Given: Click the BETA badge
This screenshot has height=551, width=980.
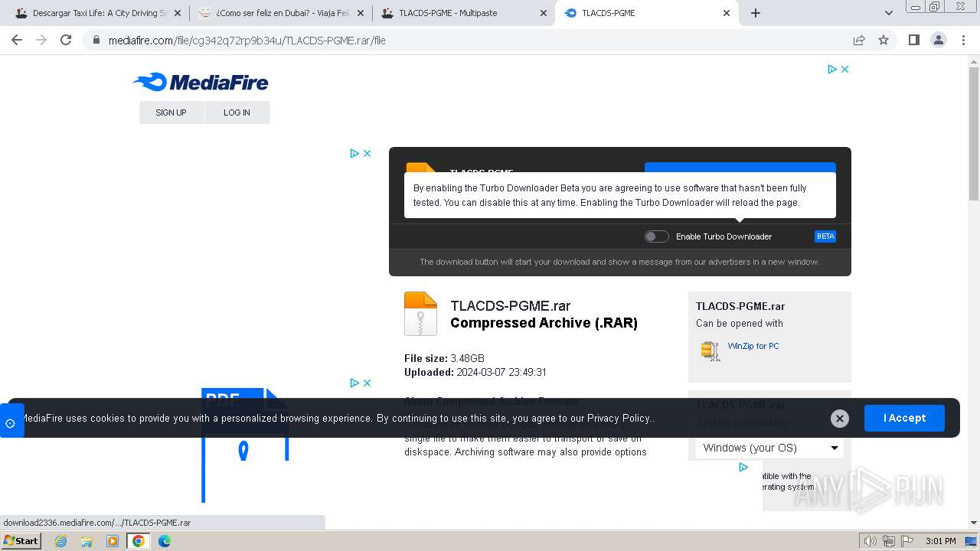Looking at the screenshot, I should 825,236.
